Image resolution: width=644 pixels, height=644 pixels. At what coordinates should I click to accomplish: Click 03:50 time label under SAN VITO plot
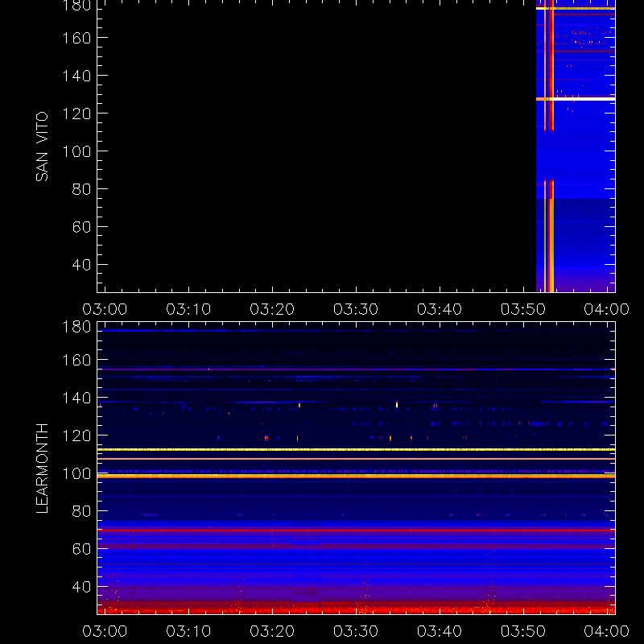click(x=523, y=309)
